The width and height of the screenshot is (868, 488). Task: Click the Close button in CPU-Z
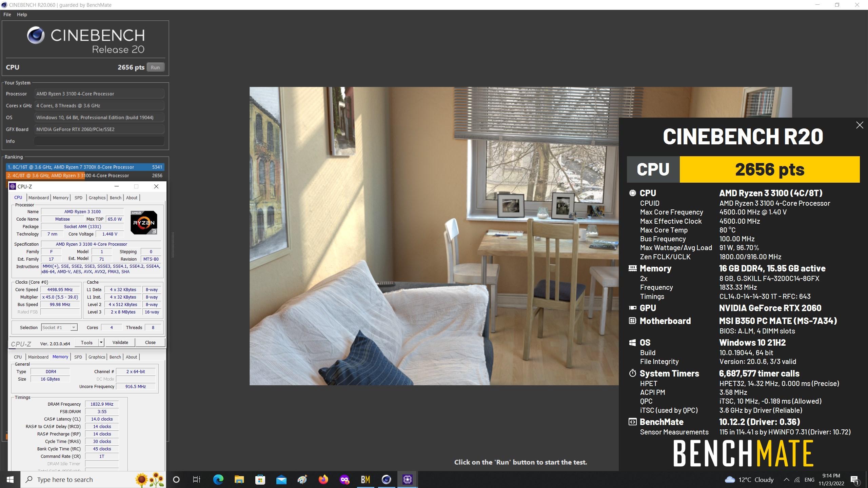[x=150, y=343]
